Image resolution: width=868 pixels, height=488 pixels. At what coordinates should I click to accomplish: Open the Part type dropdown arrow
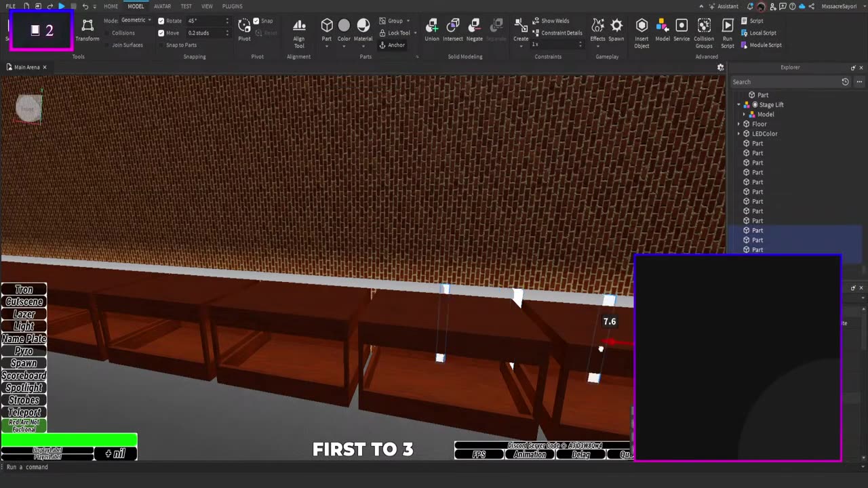click(x=327, y=46)
